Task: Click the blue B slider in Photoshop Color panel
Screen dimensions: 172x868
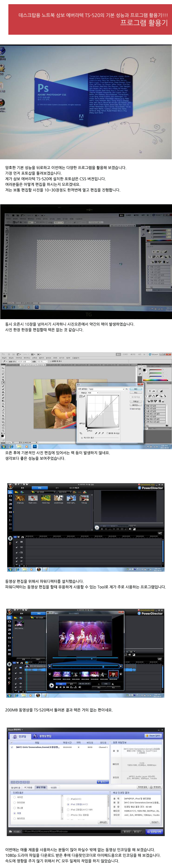Action: tap(155, 376)
